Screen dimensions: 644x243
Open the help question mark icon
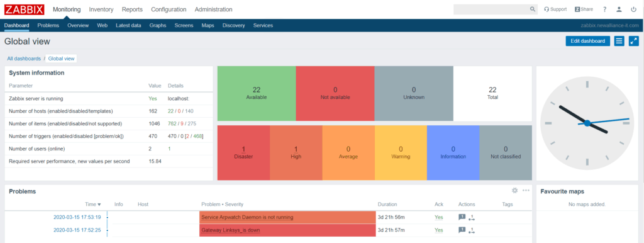(604, 9)
